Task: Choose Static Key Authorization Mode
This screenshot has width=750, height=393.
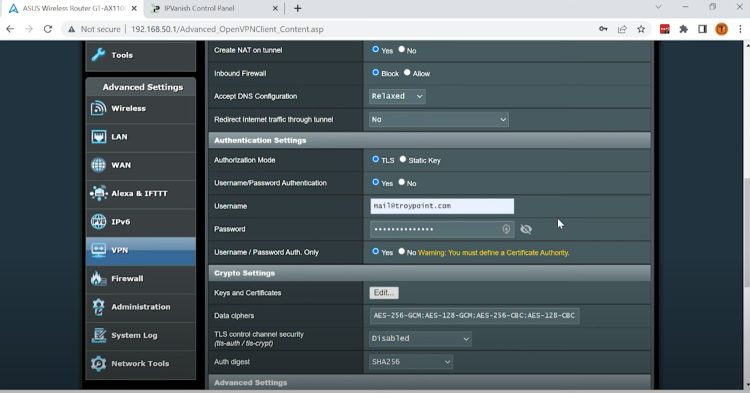Action: click(x=403, y=159)
